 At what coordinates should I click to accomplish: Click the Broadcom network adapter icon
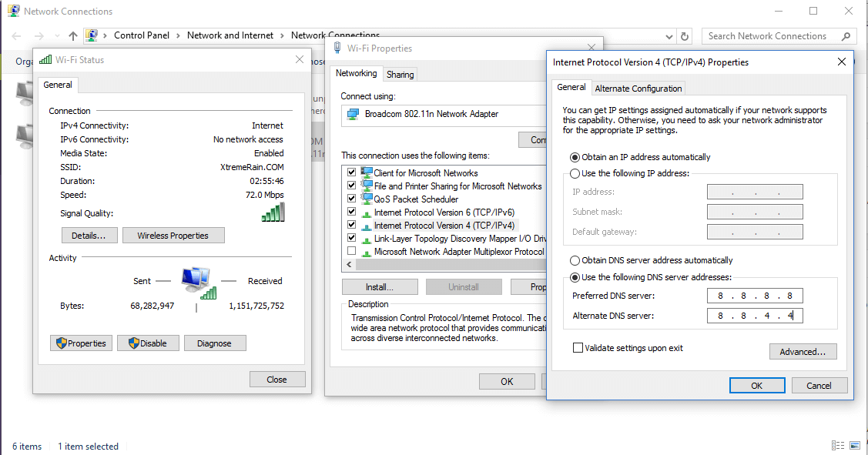[353, 114]
